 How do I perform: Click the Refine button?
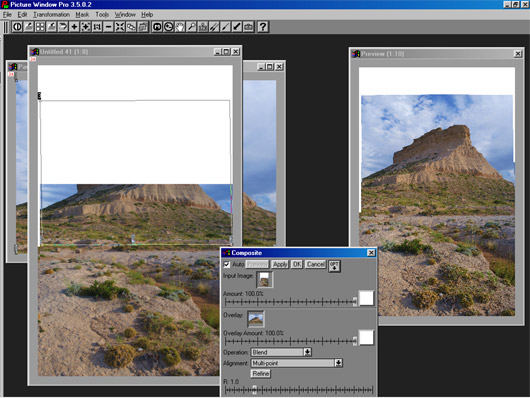(x=261, y=374)
